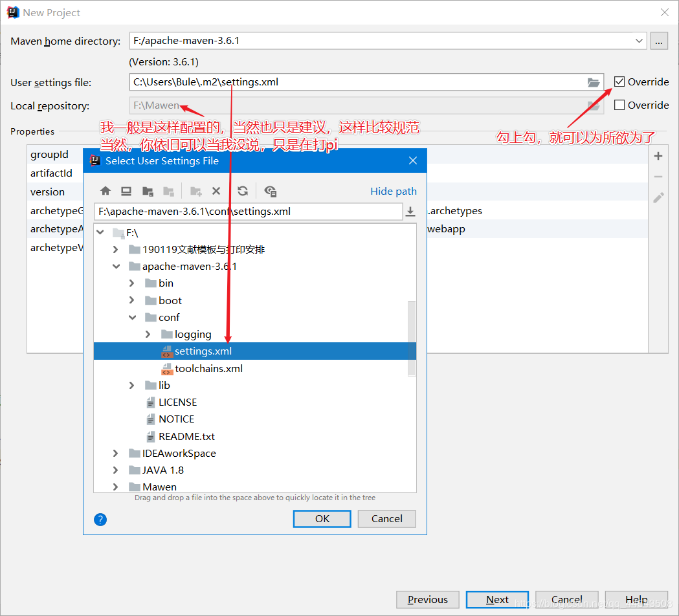Open Help in New Project wizard
Screen dimensions: 679x616
point(636,600)
